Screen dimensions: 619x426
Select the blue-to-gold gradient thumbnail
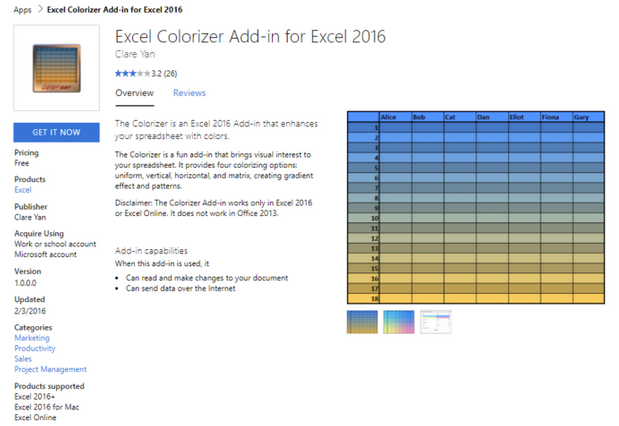362,322
